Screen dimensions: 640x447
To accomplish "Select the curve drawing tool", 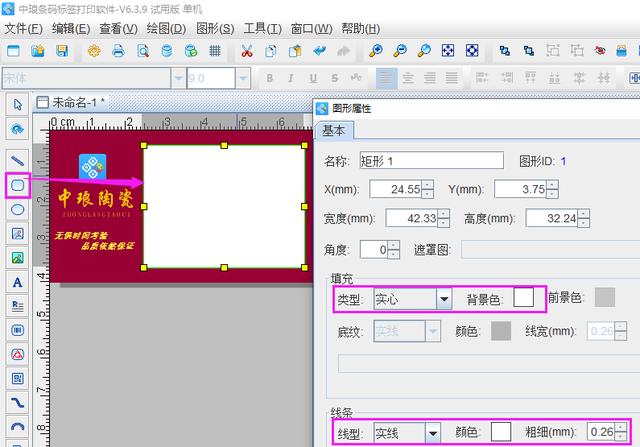I will coord(18,403).
